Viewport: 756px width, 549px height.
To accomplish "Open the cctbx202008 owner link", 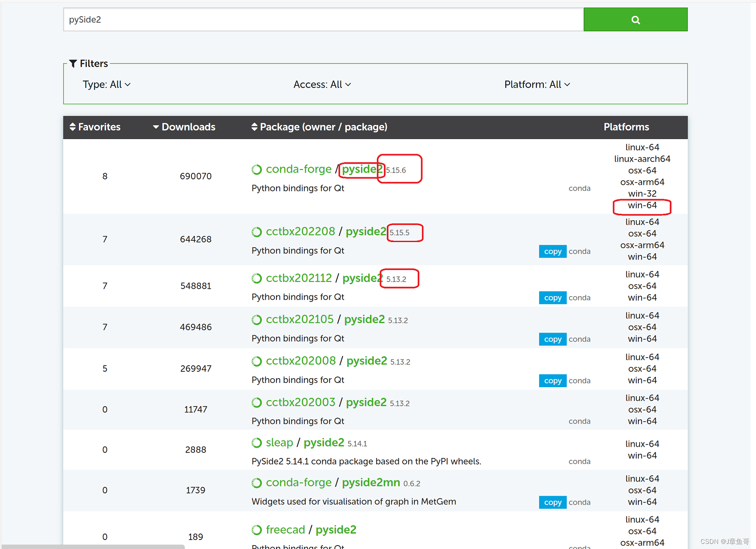I will point(301,361).
